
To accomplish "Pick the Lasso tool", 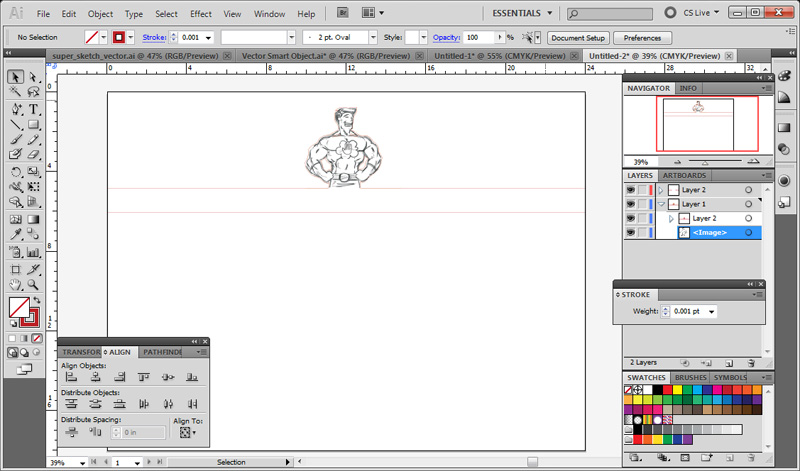I will 33,92.
